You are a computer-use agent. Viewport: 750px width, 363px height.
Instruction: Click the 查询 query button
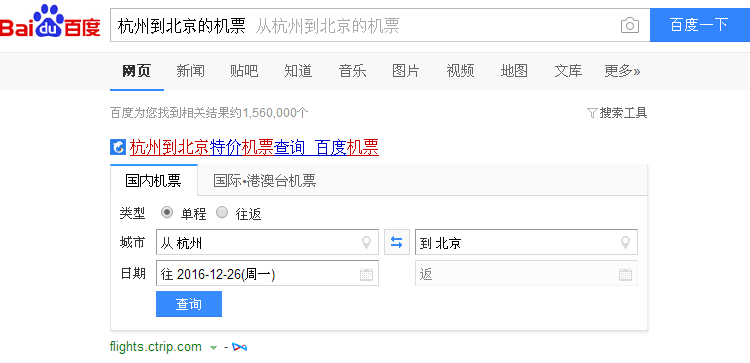coord(189,304)
